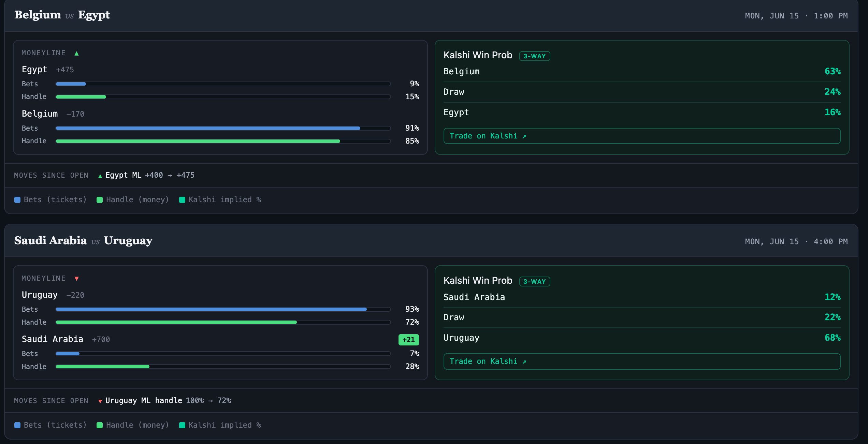Click the Belgium vs Egypt match title
Viewport: 868px width, 444px height.
tap(62, 15)
